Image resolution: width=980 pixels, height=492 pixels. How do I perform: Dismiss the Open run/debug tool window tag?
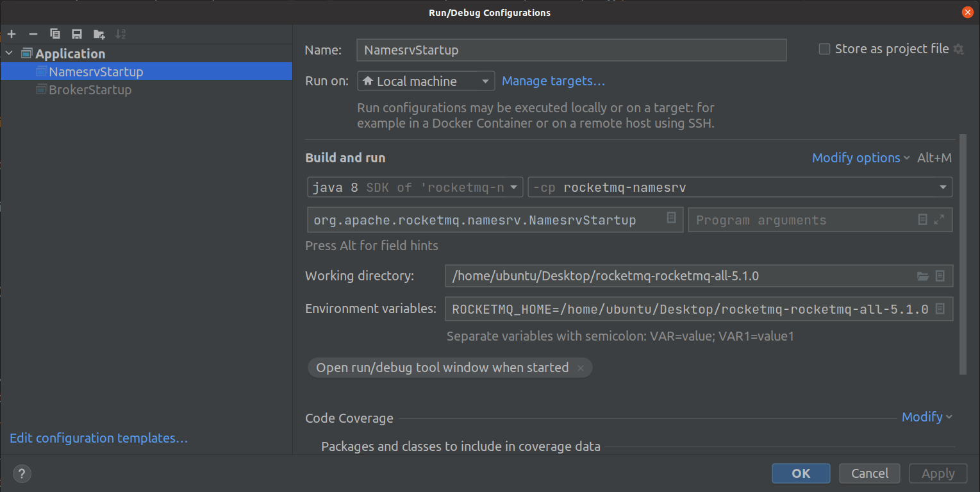pyautogui.click(x=581, y=368)
